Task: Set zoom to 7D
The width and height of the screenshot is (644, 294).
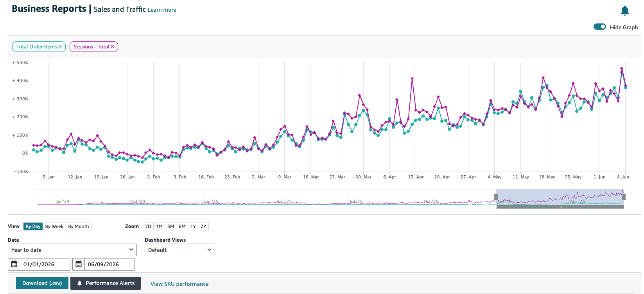Action: pyautogui.click(x=148, y=226)
